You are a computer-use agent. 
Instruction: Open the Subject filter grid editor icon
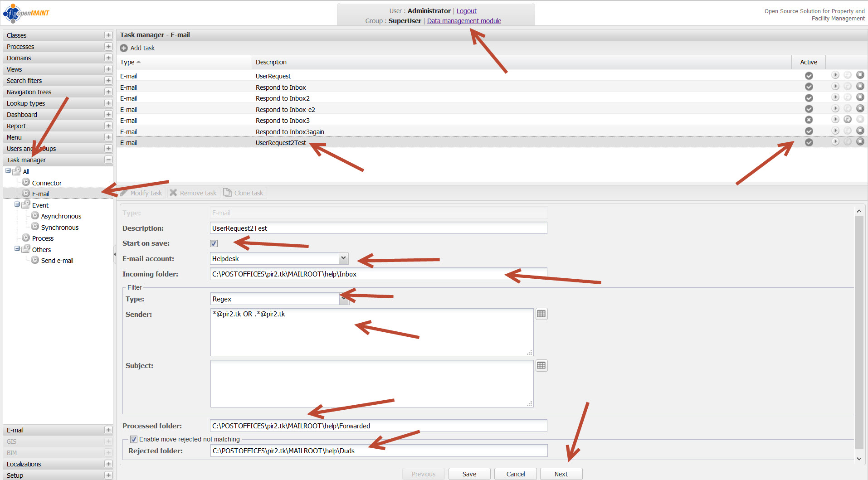541,366
